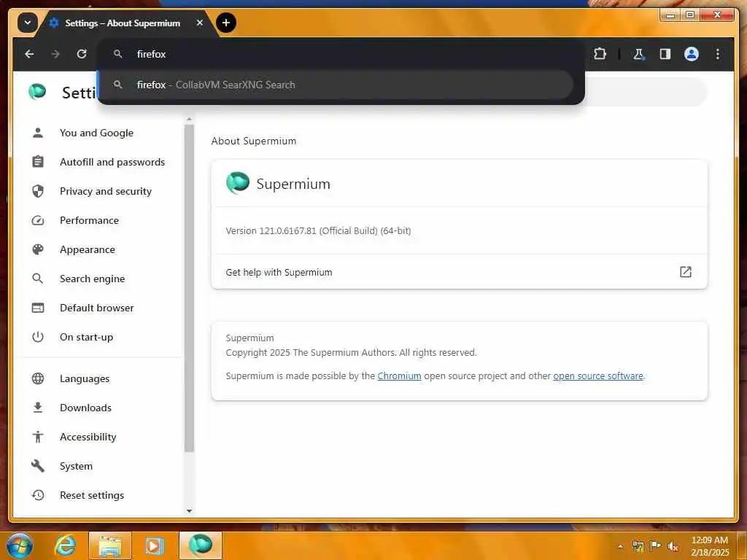This screenshot has width=747, height=560.
Task: Select the firefox CollabVM SearXNG Search suggestion
Action: coord(336,85)
